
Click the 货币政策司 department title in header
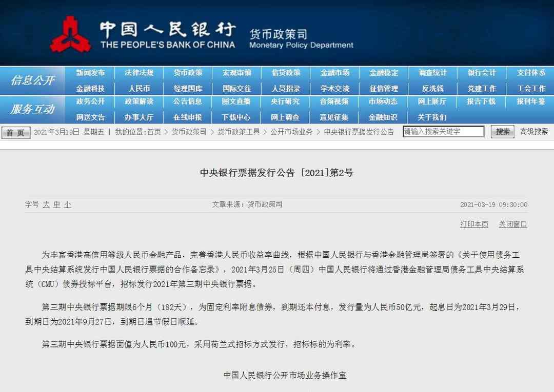coord(279,34)
